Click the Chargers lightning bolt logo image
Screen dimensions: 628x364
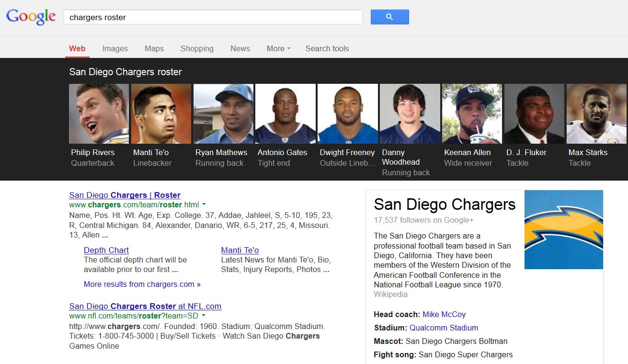click(x=564, y=229)
